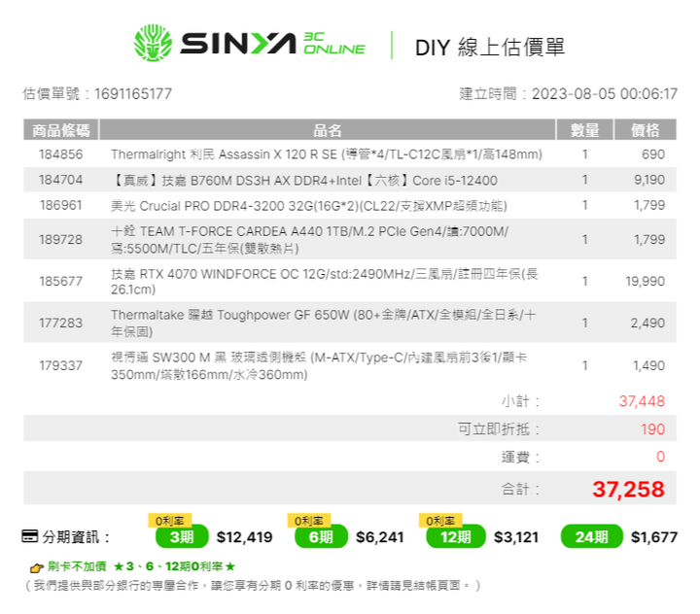Click the creation time 2023-08-05 00:06:17

coord(605,94)
